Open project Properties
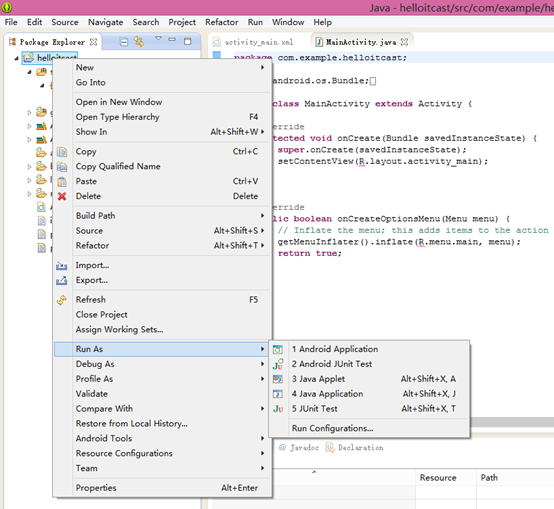The width and height of the screenshot is (554, 509). [x=163, y=488]
